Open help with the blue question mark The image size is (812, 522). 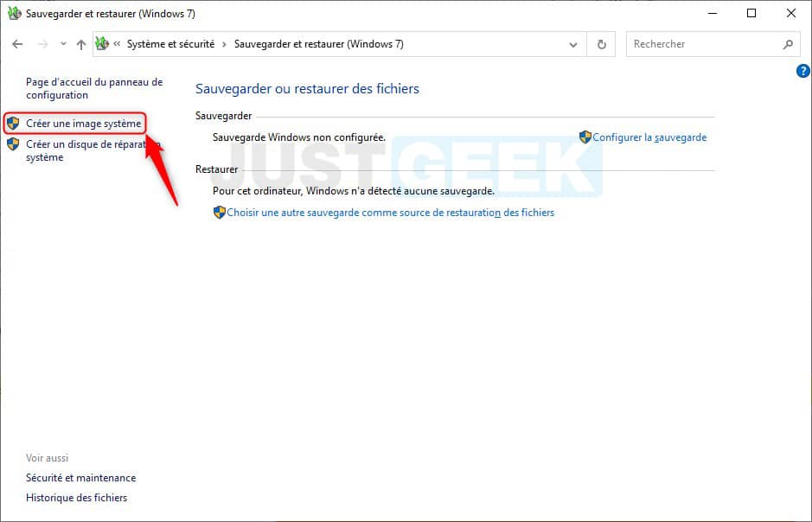pos(803,71)
